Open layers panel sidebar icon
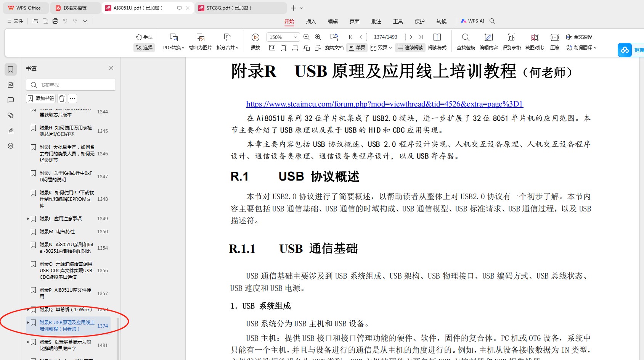Image resolution: width=644 pixels, height=360 pixels. (11, 146)
